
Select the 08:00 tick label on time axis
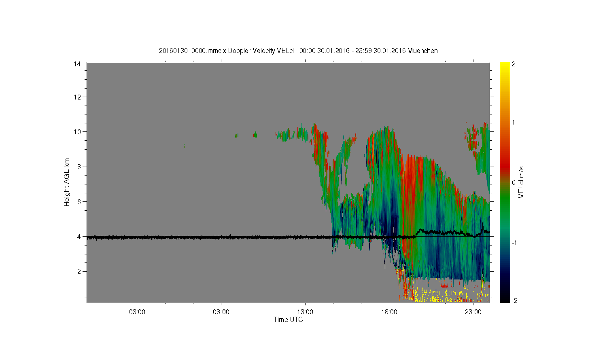coord(221,312)
